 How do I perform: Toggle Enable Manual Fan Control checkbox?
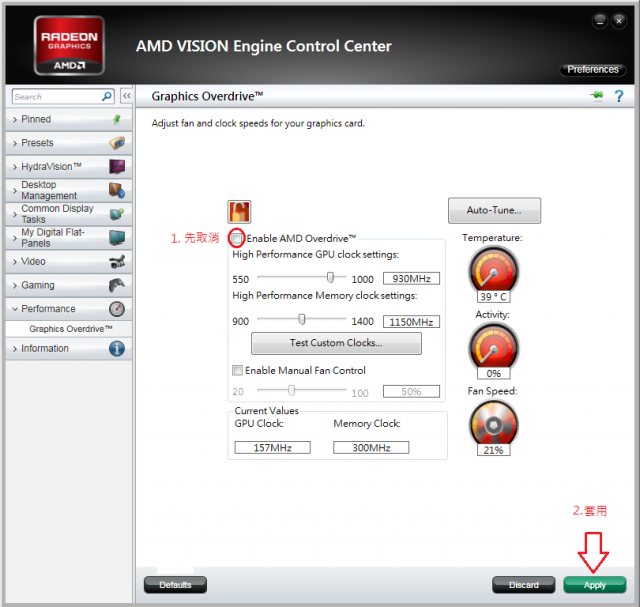tap(237, 370)
